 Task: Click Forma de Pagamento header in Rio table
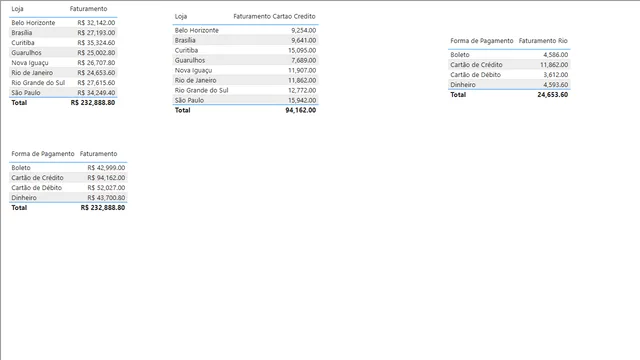(482, 41)
